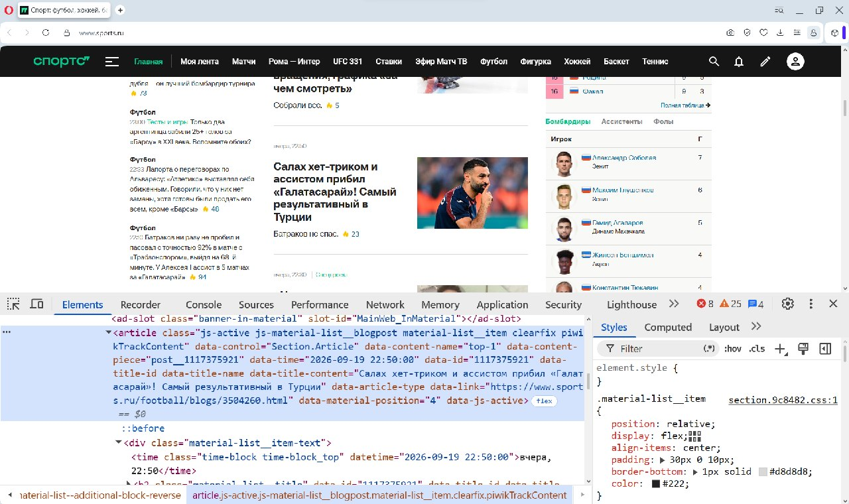
Task: Reload the page with refresh button
Action: click(46, 32)
